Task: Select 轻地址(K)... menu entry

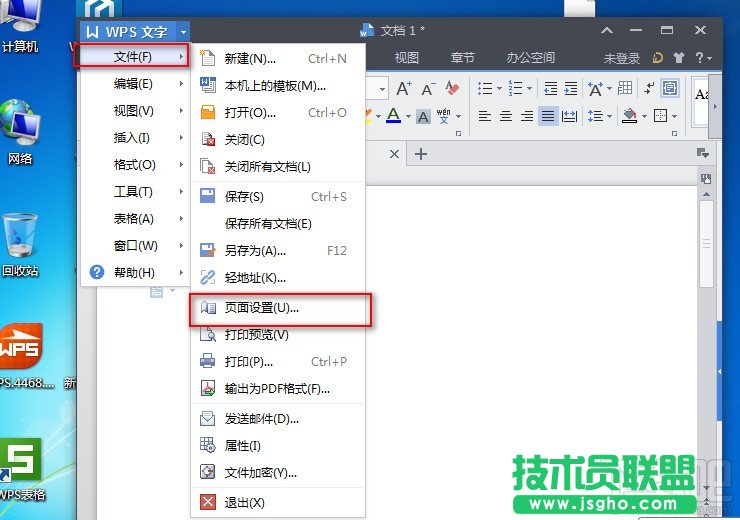Action: pyautogui.click(x=278, y=277)
